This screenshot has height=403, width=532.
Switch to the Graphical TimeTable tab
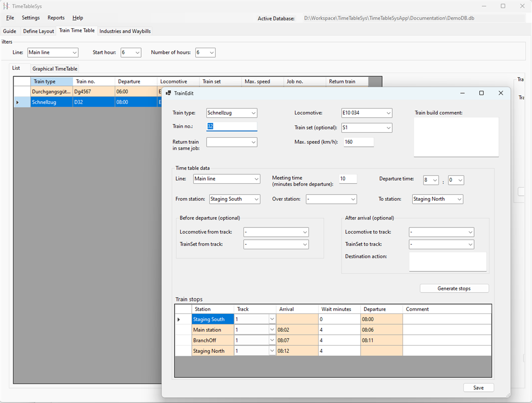click(54, 68)
